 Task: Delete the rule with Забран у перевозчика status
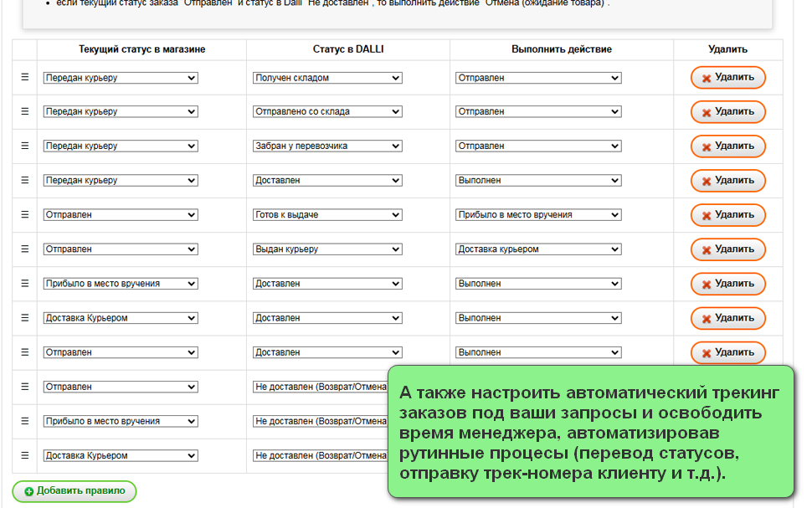(x=727, y=146)
